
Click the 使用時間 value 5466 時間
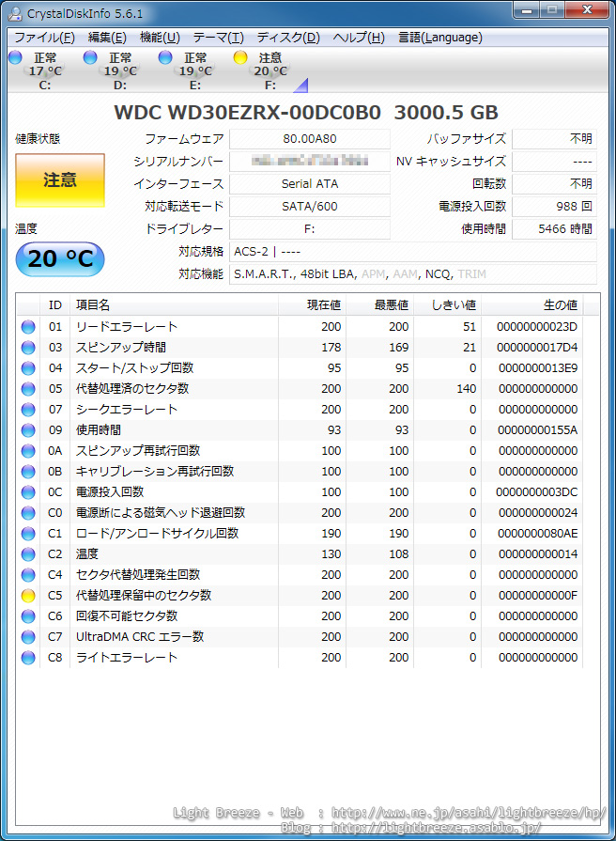pyautogui.click(x=554, y=229)
